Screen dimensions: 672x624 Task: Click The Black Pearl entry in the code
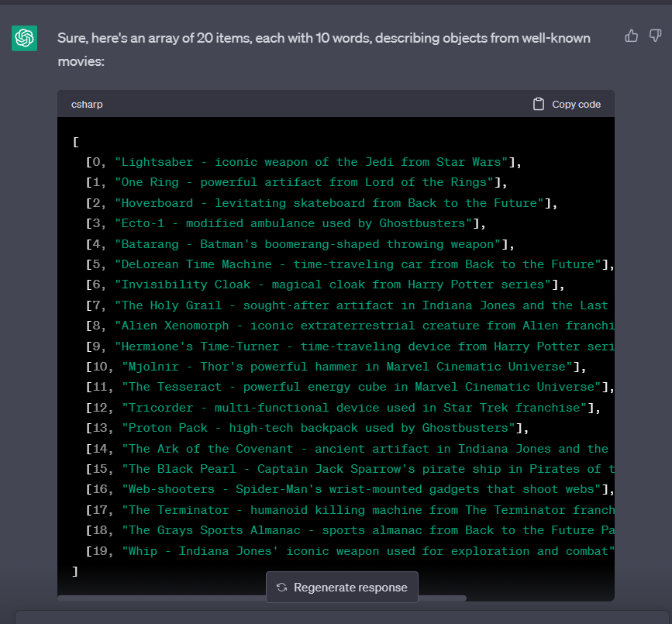(341, 468)
